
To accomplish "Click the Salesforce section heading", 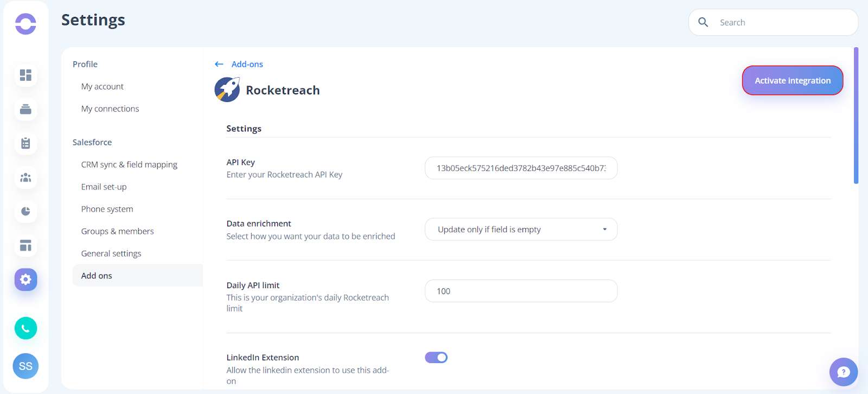I will tap(92, 142).
